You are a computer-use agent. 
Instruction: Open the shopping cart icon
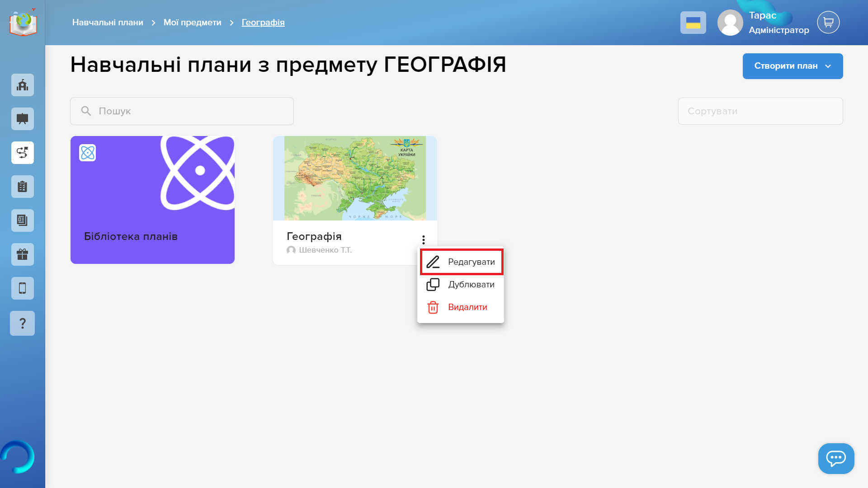(x=828, y=22)
